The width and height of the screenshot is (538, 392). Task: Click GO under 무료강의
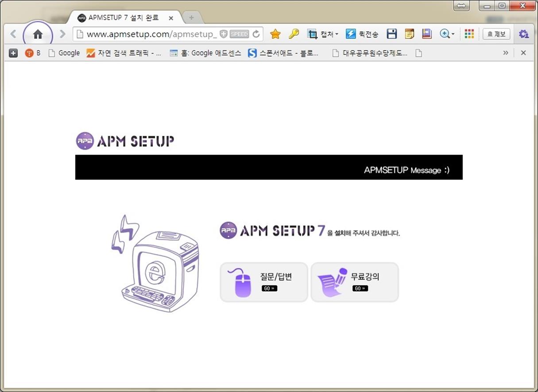tap(360, 288)
